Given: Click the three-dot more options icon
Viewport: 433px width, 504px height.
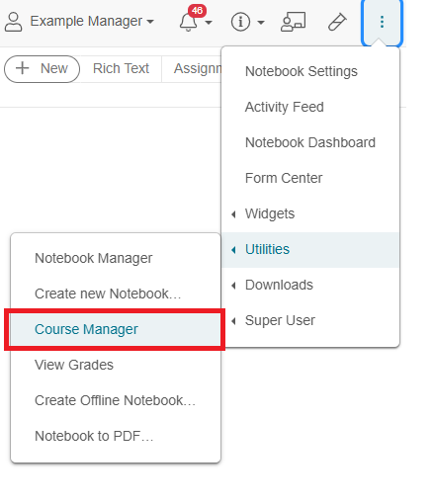Looking at the screenshot, I should (382, 22).
